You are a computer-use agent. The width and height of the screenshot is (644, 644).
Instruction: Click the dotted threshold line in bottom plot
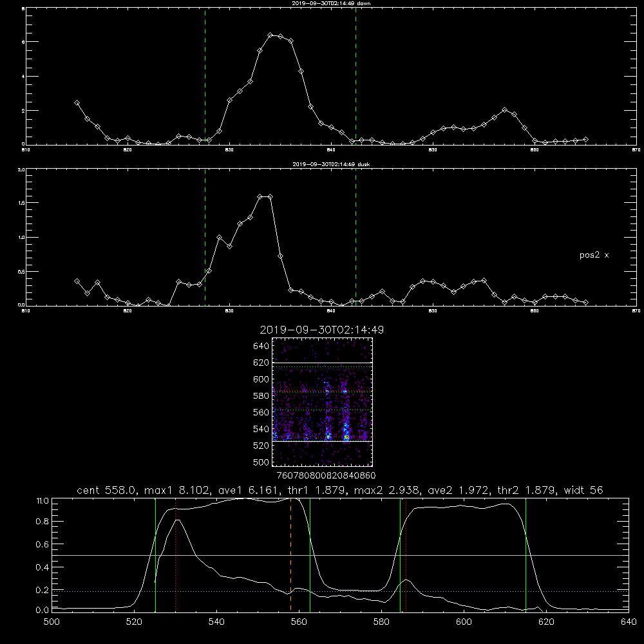pos(341,591)
